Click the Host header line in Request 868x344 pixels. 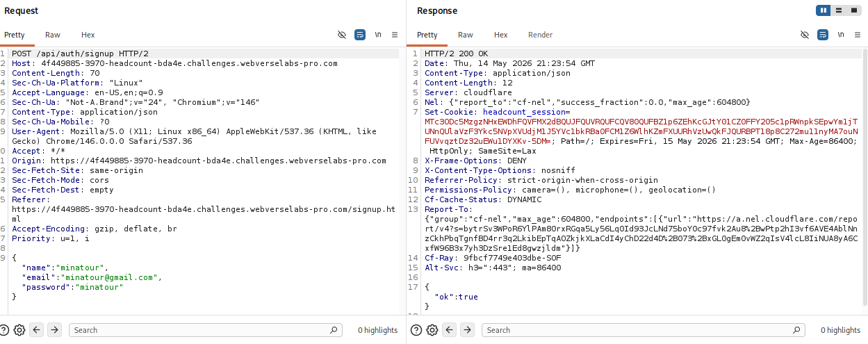pos(174,63)
